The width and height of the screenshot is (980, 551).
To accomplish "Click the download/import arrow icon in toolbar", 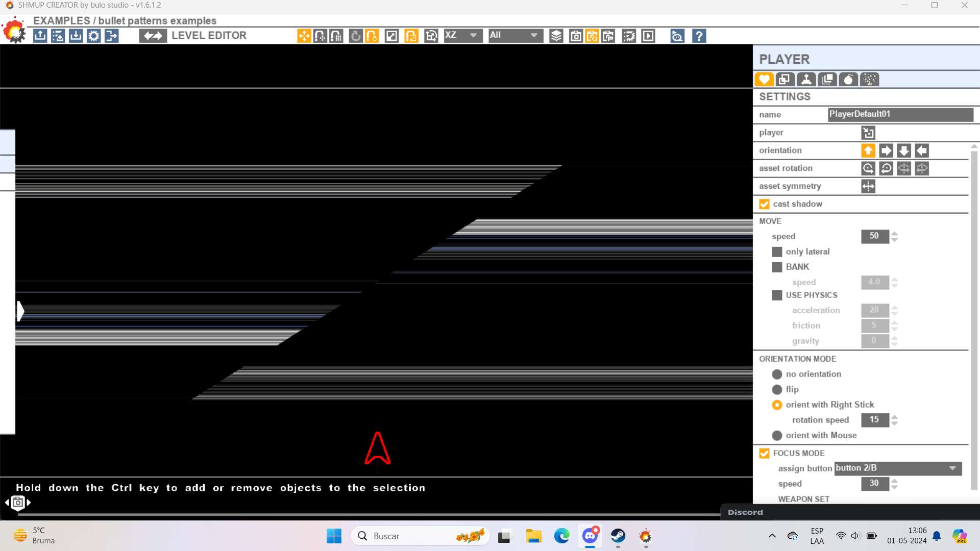I will tap(76, 36).
